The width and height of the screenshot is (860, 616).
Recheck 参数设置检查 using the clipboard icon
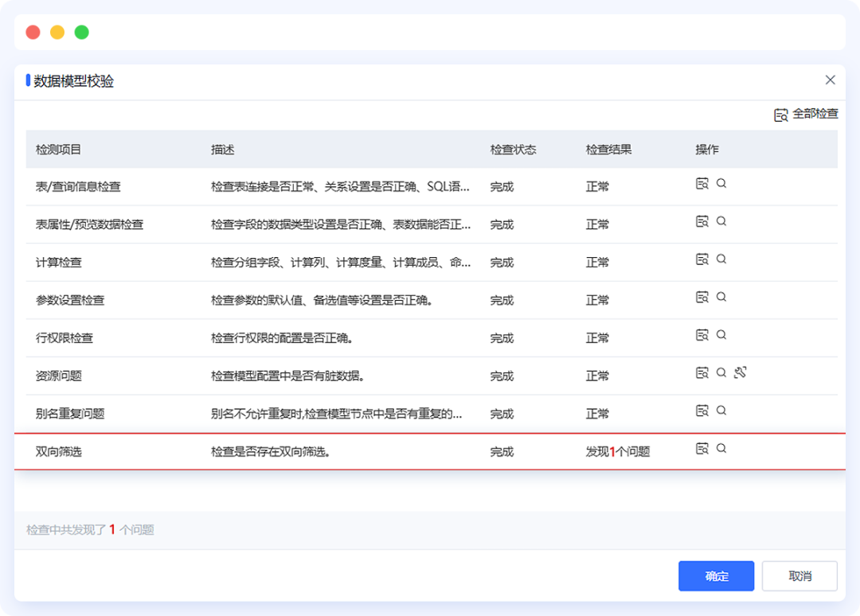[702, 297]
